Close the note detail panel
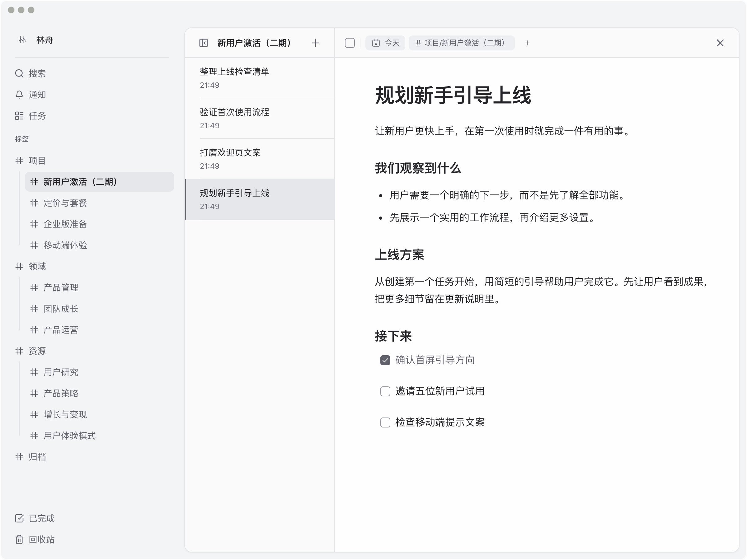 point(720,43)
